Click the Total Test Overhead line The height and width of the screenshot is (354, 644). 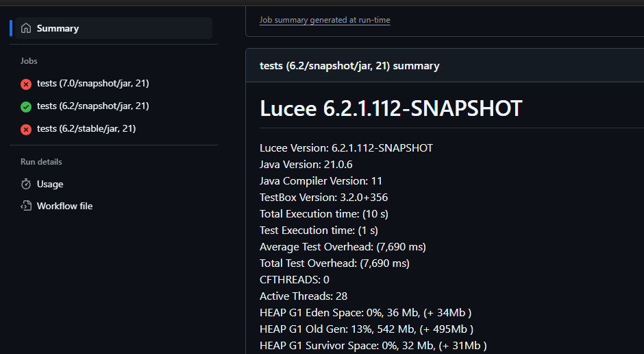point(334,263)
